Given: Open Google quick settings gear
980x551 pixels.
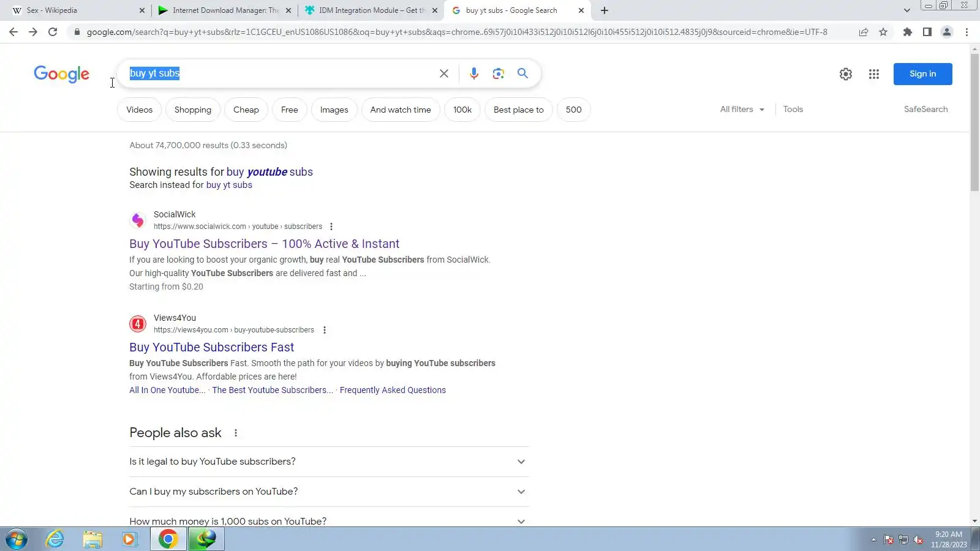Looking at the screenshot, I should (846, 74).
